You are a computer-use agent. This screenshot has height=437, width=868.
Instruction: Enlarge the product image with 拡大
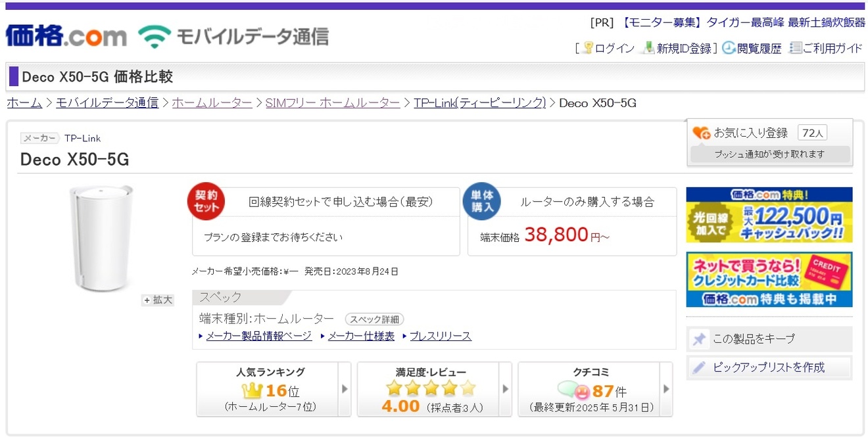pos(158,300)
